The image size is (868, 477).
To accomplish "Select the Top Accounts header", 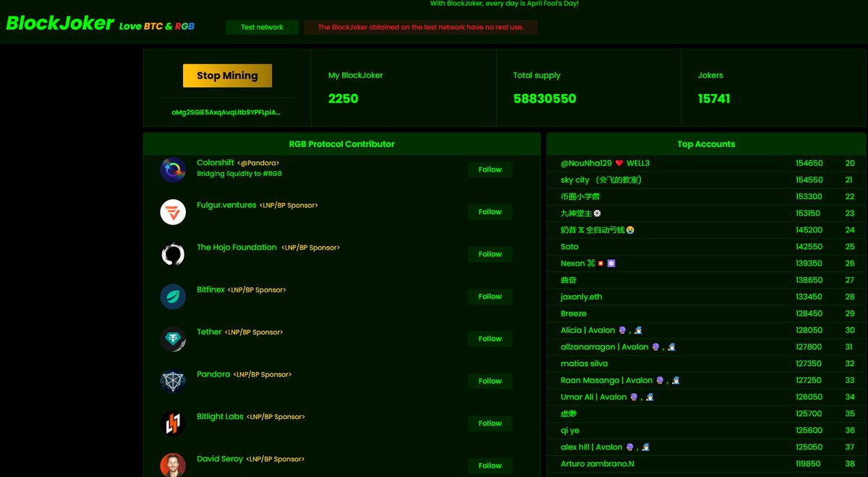I will click(706, 144).
